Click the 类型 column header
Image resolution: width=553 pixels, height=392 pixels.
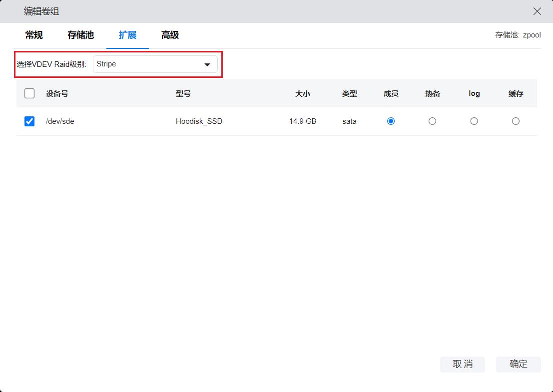tap(350, 93)
